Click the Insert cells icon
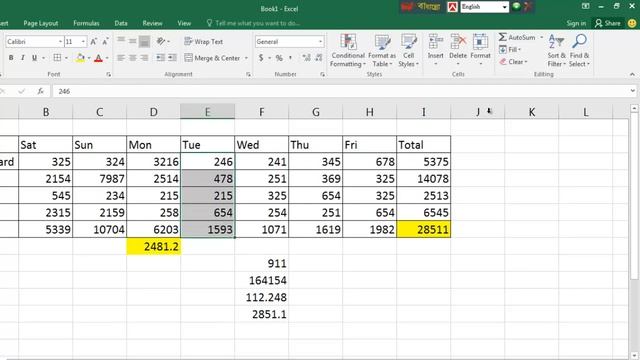 [x=436, y=42]
